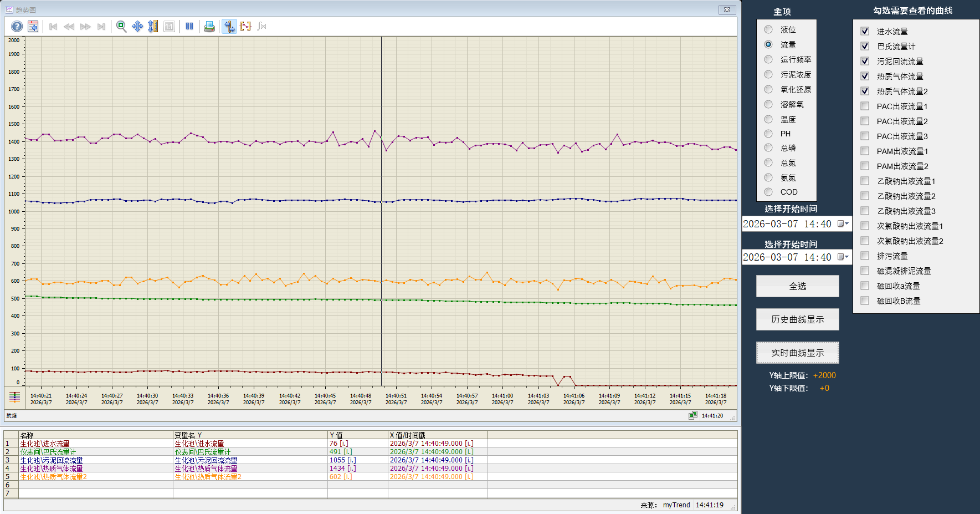Click the 全选 button
The height and width of the screenshot is (514, 980).
pyautogui.click(x=797, y=287)
